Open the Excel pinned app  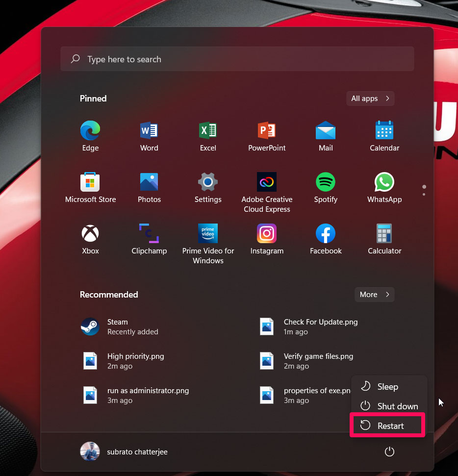tap(208, 136)
